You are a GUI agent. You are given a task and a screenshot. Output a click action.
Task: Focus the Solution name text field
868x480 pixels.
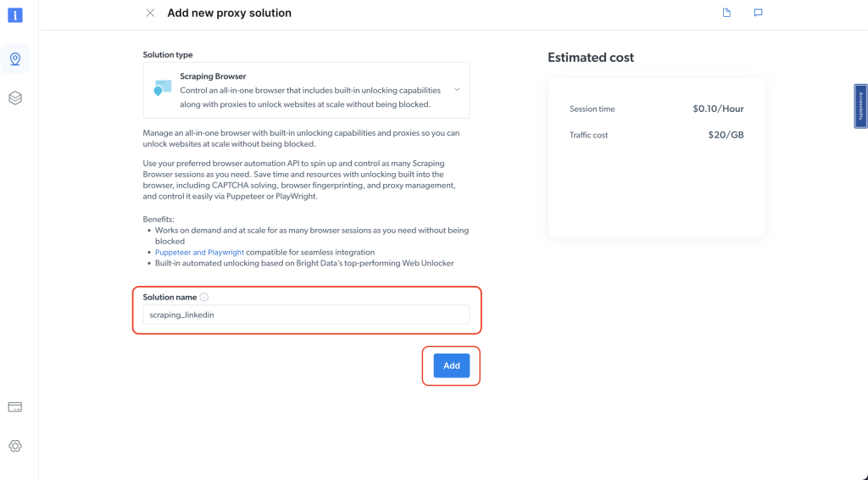pyautogui.click(x=306, y=315)
